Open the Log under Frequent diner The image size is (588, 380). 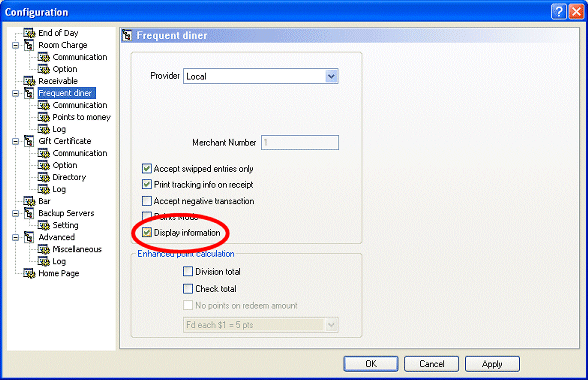pos(59,129)
